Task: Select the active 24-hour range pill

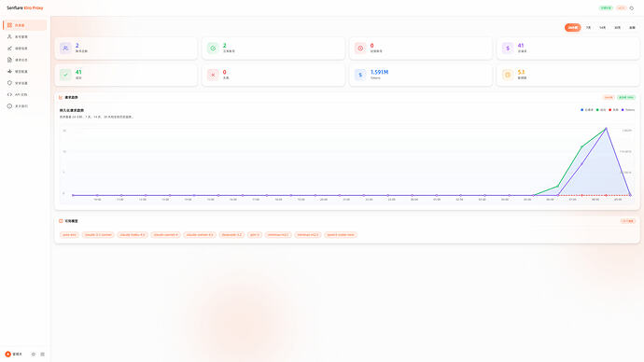Action: (x=572, y=27)
